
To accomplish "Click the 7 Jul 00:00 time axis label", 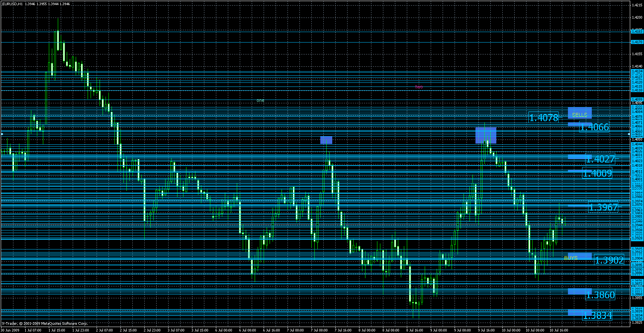I will 295,330.
